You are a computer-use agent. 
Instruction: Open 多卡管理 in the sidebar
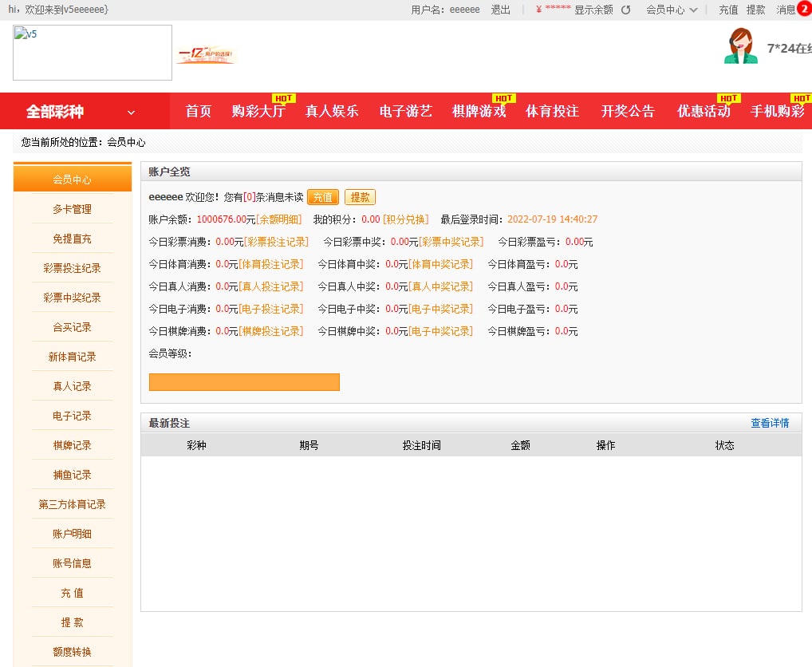73,209
